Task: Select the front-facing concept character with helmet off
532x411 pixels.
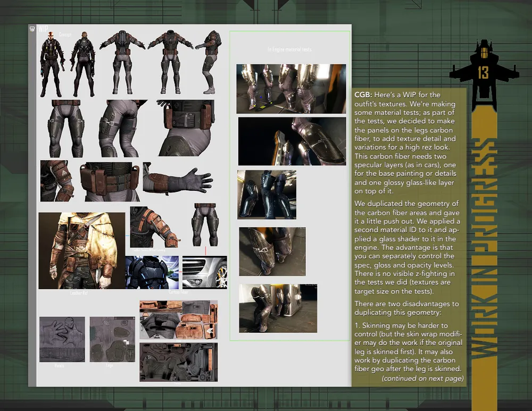Action: point(51,64)
